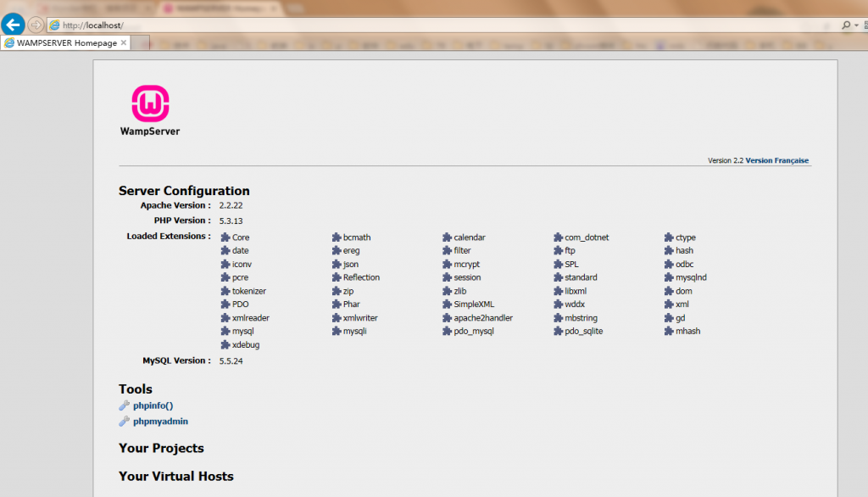Image resolution: width=868 pixels, height=497 pixels.
Task: Click the Loaded Extensions label
Action: [169, 236]
